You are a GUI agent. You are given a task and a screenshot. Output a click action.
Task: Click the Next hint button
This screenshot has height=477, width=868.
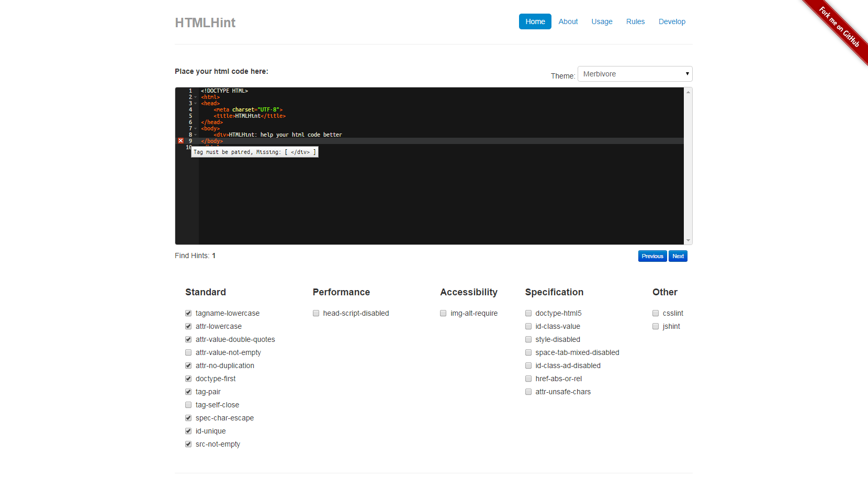tap(678, 256)
